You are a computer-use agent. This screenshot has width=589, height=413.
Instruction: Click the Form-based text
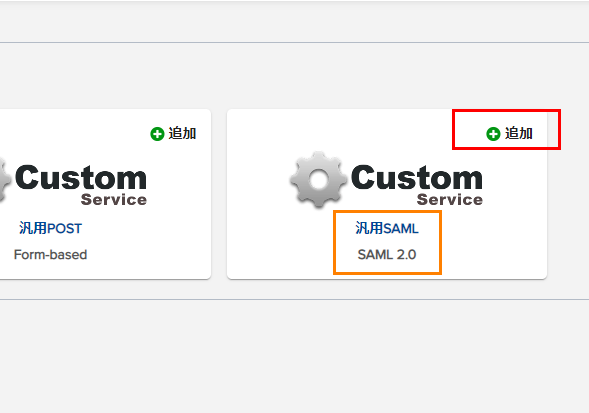coord(50,255)
